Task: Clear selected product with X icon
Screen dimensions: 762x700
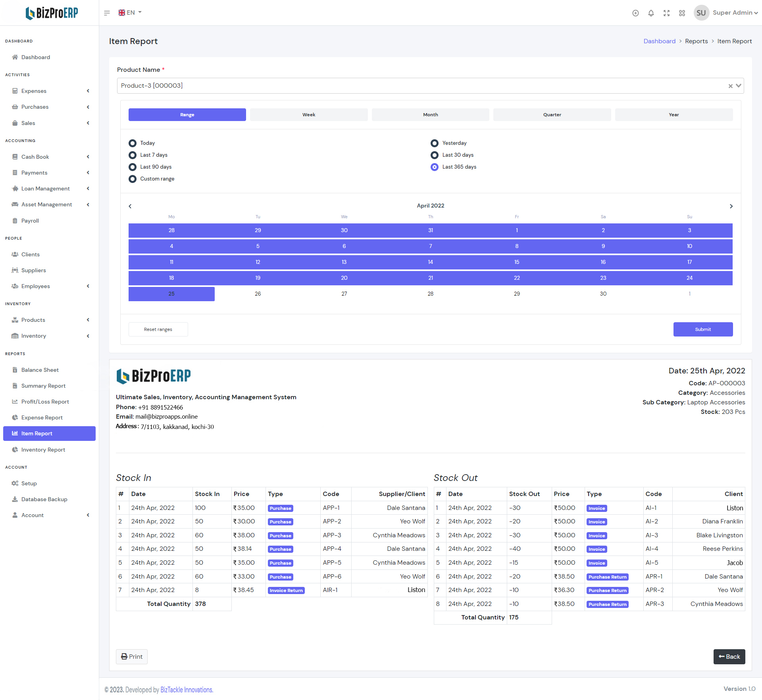Action: click(730, 86)
